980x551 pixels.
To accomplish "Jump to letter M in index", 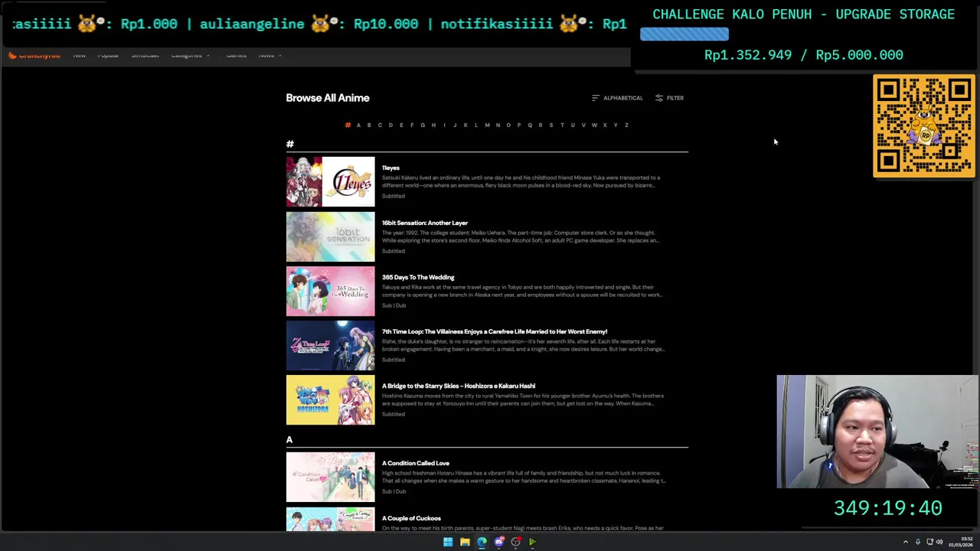I will (487, 125).
